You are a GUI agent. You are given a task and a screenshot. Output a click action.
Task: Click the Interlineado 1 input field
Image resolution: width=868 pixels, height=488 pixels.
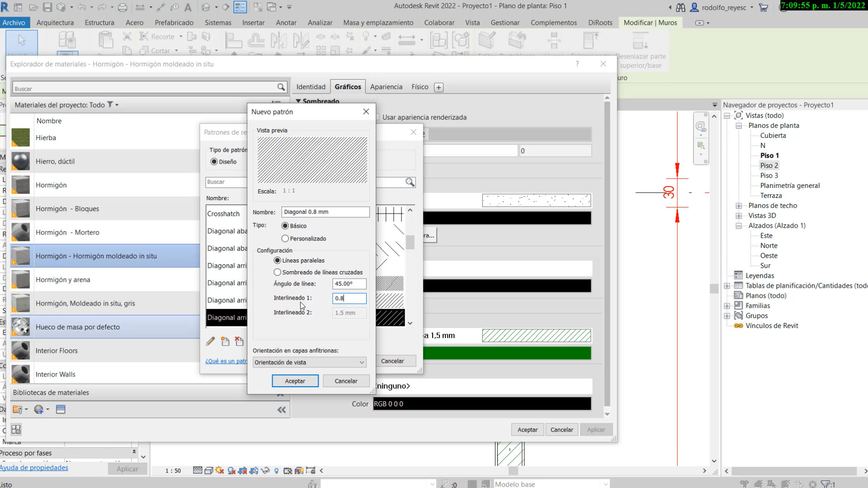click(349, 298)
